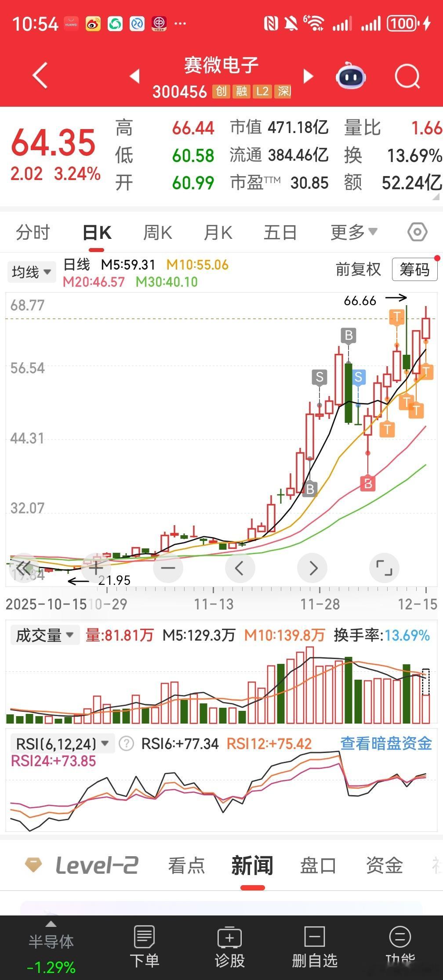Tap the chart zoom-in plus button
443x980 pixels.
coord(96,568)
